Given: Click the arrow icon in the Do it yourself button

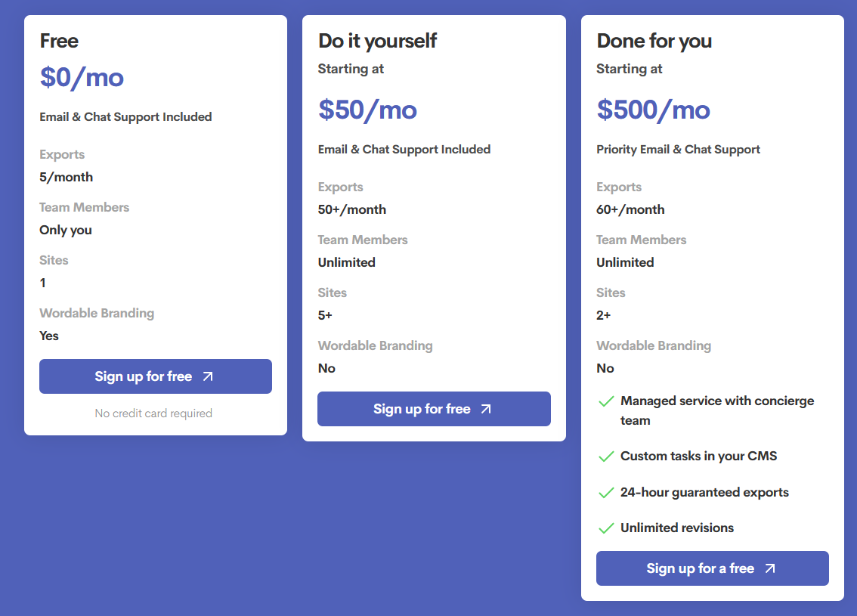Looking at the screenshot, I should (486, 409).
